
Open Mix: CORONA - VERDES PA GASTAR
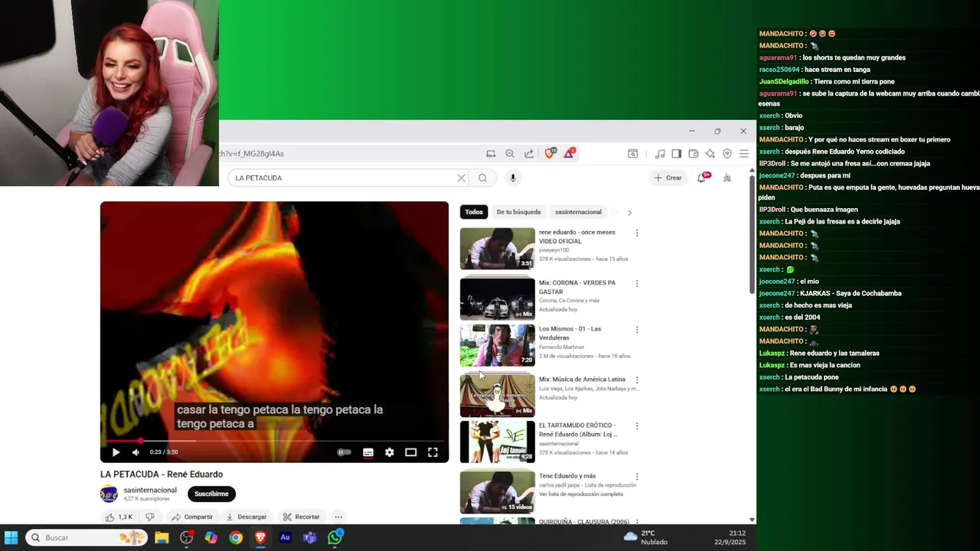click(577, 287)
